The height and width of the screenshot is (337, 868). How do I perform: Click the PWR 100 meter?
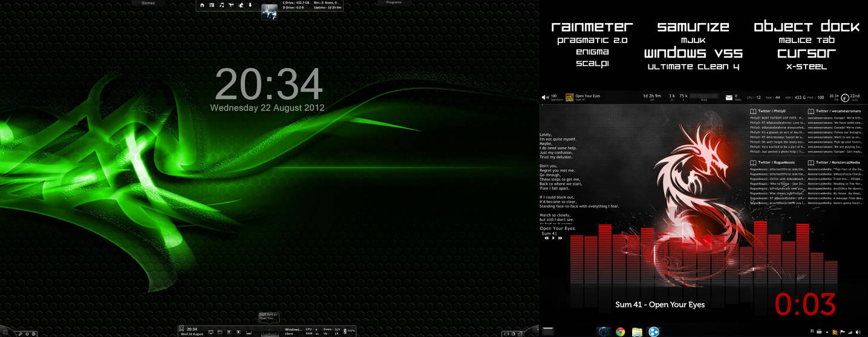tap(816, 97)
